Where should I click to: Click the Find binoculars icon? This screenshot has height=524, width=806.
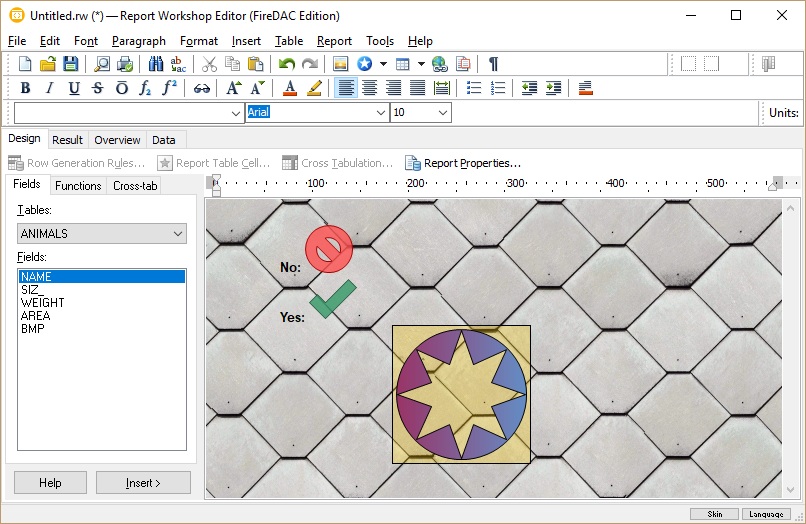click(156, 64)
